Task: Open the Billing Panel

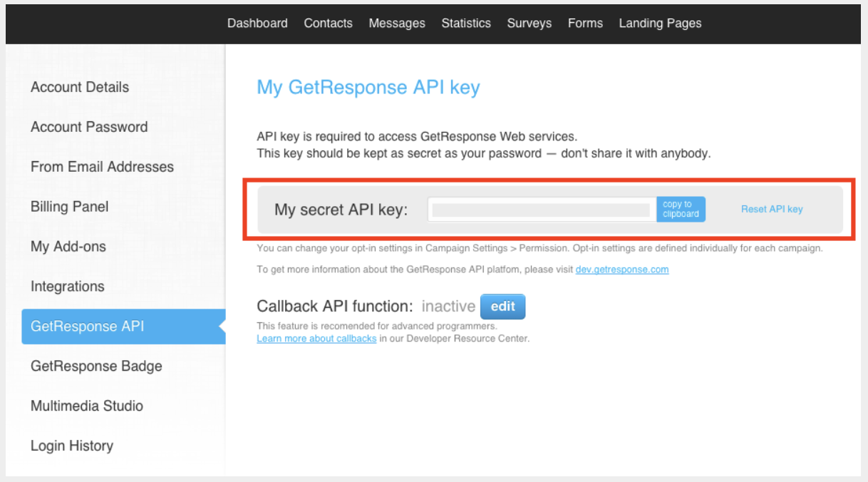Action: click(x=70, y=207)
